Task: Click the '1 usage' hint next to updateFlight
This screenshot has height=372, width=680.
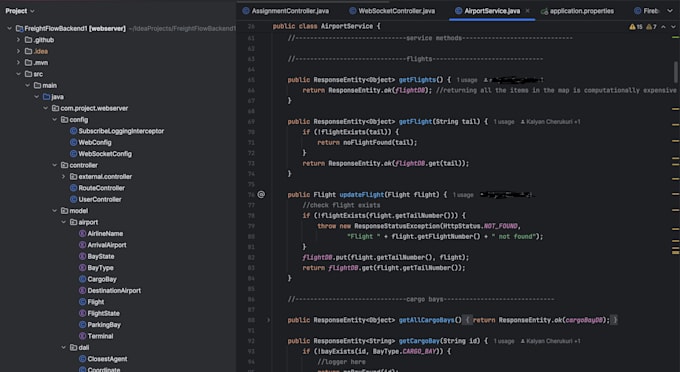Action: (x=463, y=195)
